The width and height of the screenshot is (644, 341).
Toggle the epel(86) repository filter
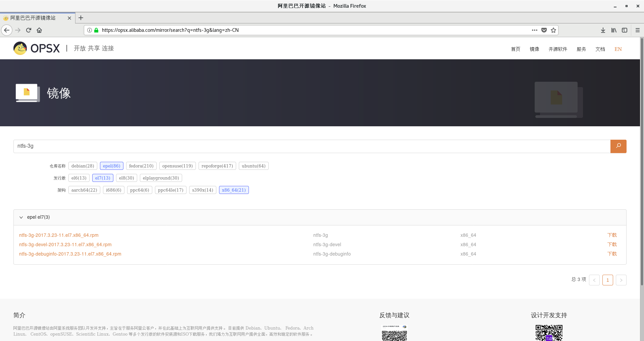[x=112, y=166]
